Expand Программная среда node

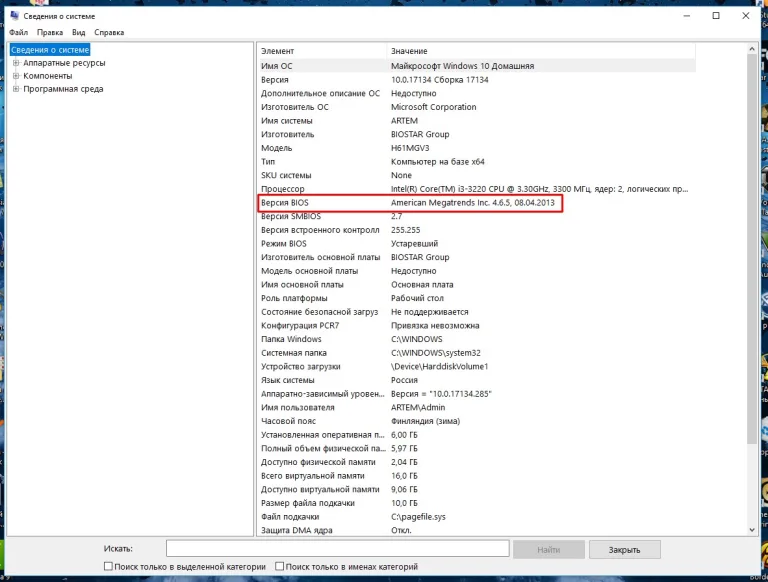pos(16,89)
